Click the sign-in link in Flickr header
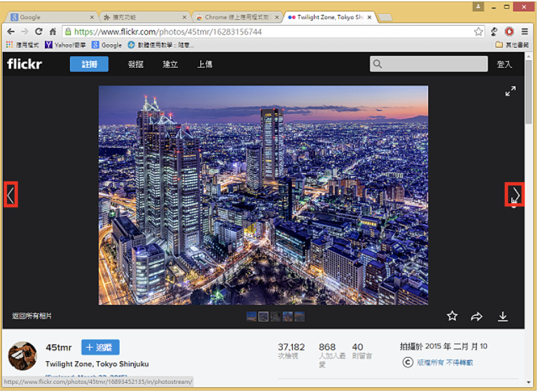This screenshot has height=392, width=538. [x=504, y=64]
